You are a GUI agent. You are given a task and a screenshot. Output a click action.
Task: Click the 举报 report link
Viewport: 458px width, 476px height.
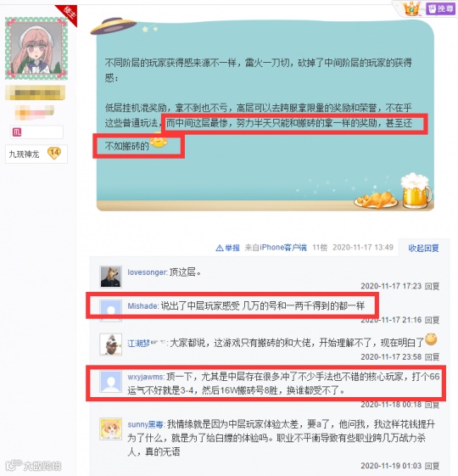click(227, 248)
